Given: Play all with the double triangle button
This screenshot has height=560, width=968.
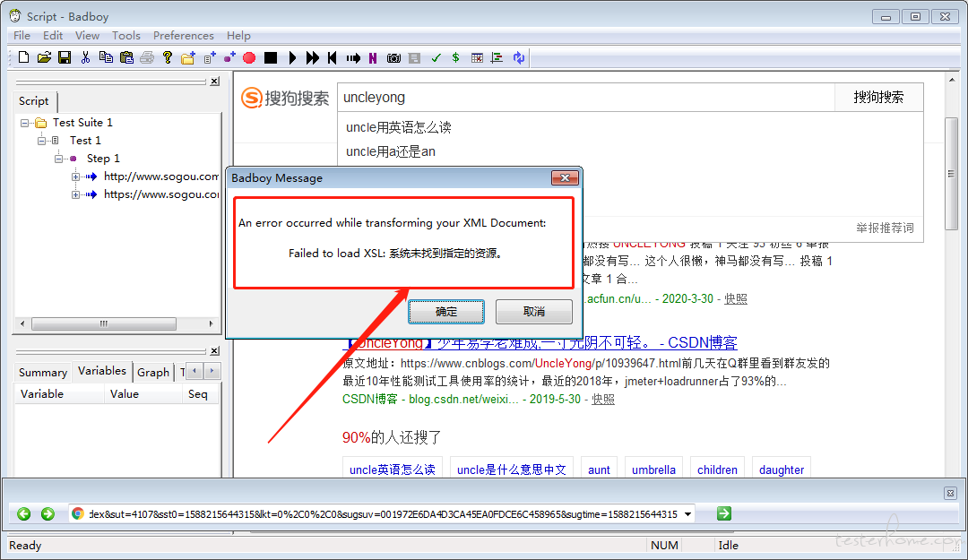Looking at the screenshot, I should click(313, 57).
